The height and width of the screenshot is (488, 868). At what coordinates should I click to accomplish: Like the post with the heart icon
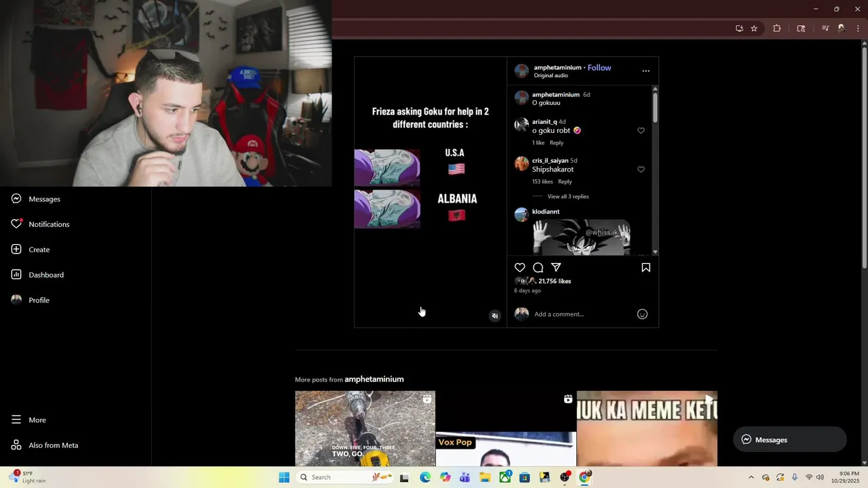point(520,268)
